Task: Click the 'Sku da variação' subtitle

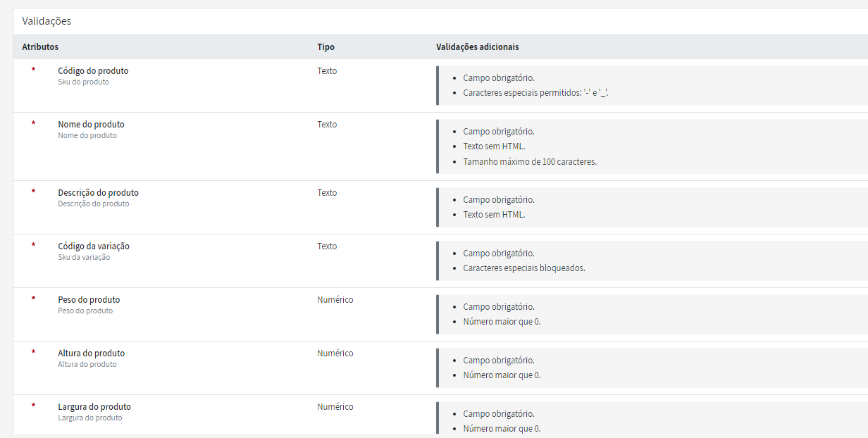Action: point(84,258)
